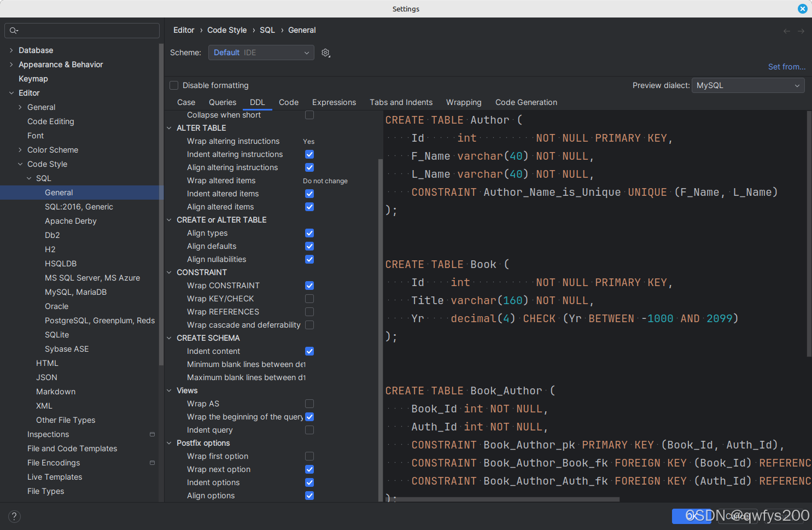Collapse the Postfix options section
This screenshot has height=530, width=812.
click(169, 443)
